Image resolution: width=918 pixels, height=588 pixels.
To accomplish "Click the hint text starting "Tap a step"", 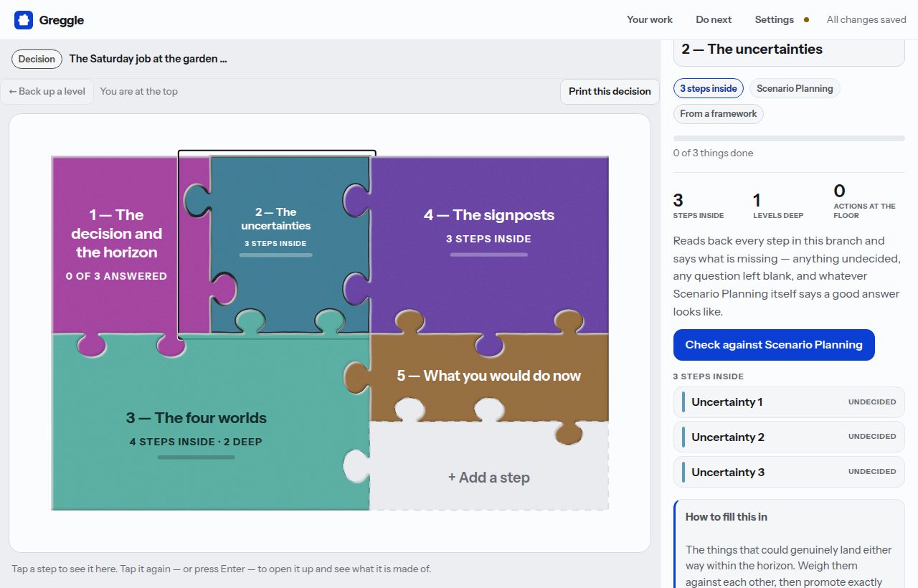I will [x=222, y=569].
